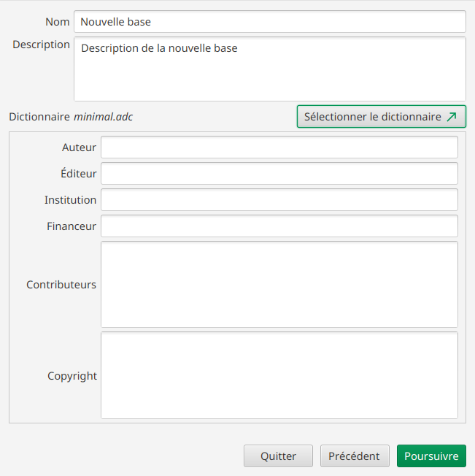The image size is (475, 476).
Task: Click the Nom input field
Action: [x=270, y=22]
